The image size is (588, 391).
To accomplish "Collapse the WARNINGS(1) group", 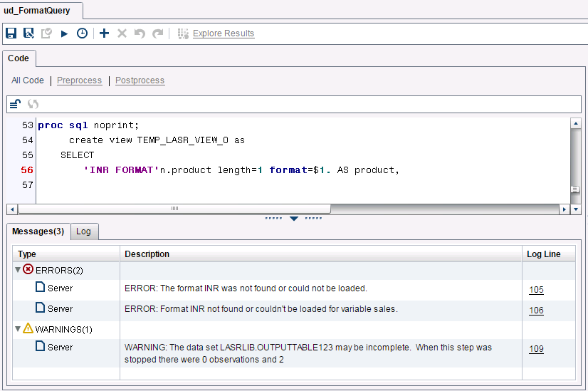I will click(x=18, y=329).
